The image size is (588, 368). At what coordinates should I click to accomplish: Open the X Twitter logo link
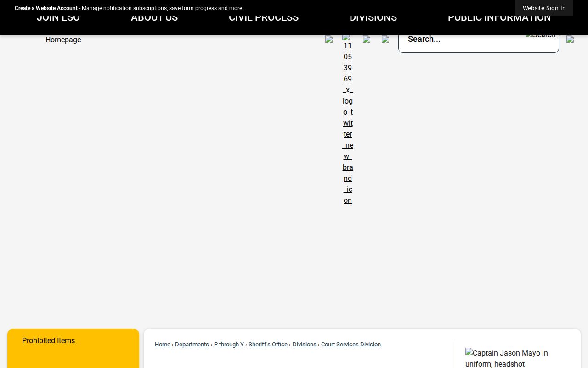[348, 120]
